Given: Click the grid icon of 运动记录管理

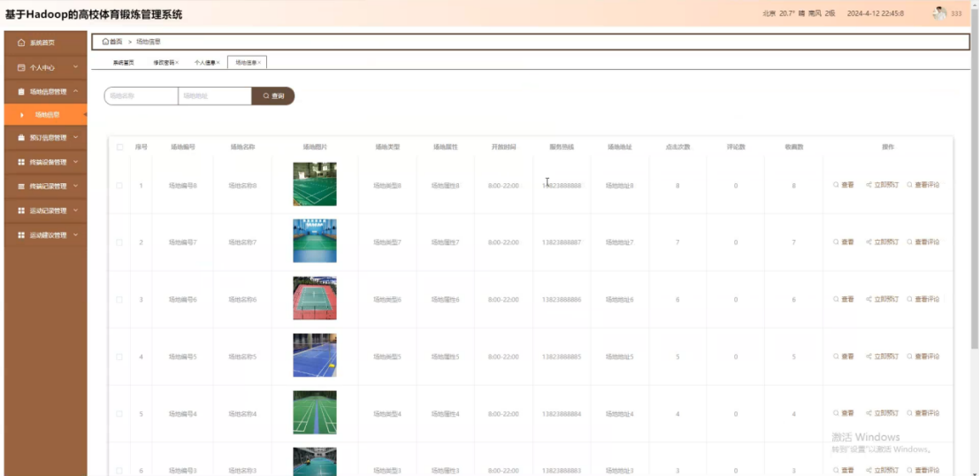Looking at the screenshot, I should [x=21, y=211].
